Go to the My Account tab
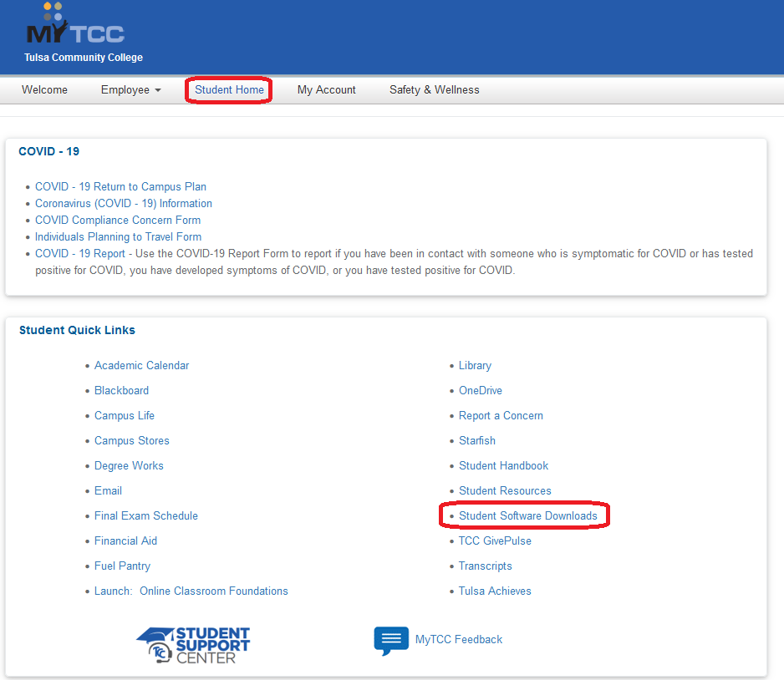784x680 pixels. click(327, 90)
